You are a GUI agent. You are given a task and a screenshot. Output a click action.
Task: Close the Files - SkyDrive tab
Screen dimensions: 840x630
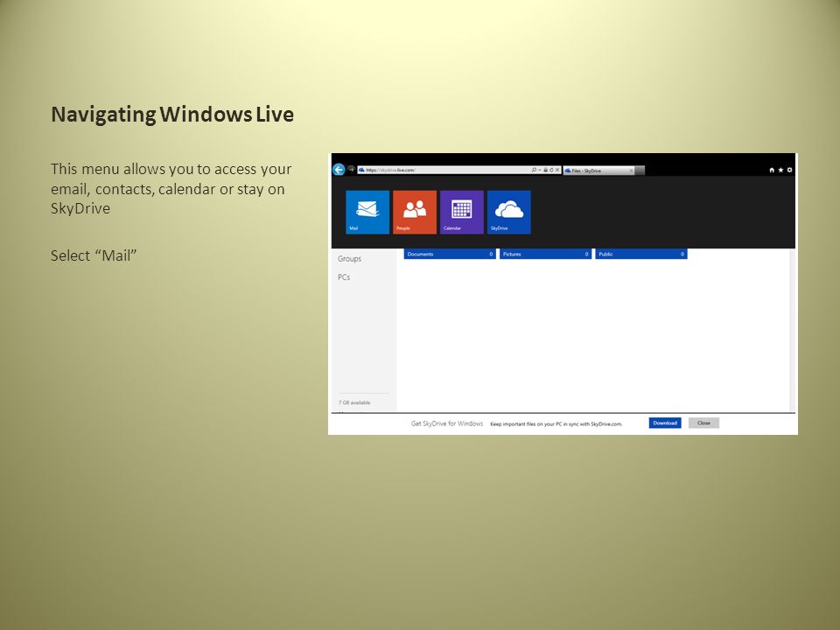point(631,171)
